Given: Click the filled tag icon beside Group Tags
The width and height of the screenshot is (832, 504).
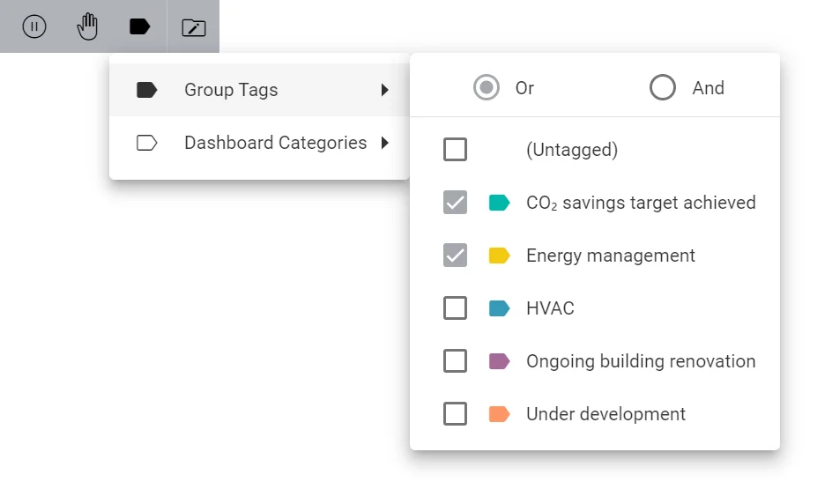Looking at the screenshot, I should 147,90.
